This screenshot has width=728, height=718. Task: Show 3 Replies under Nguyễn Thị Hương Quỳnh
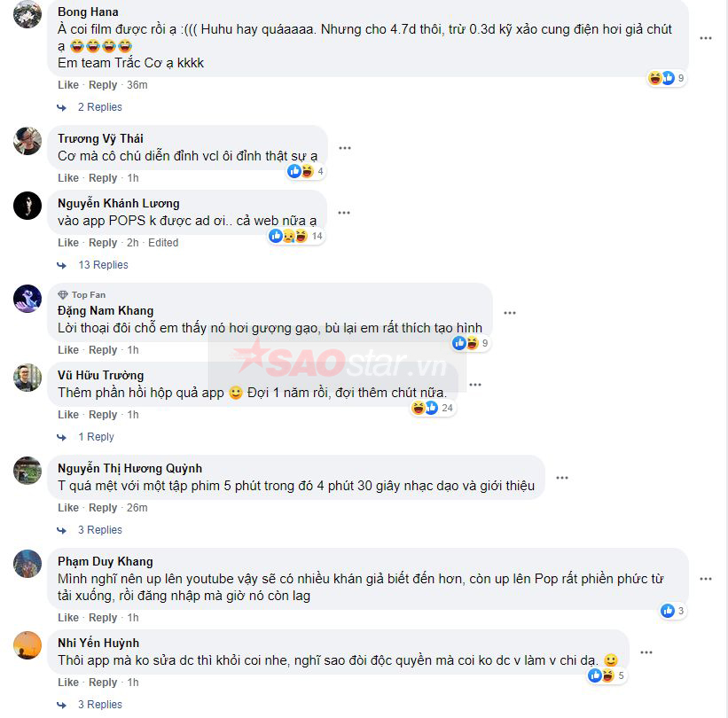pyautogui.click(x=99, y=530)
